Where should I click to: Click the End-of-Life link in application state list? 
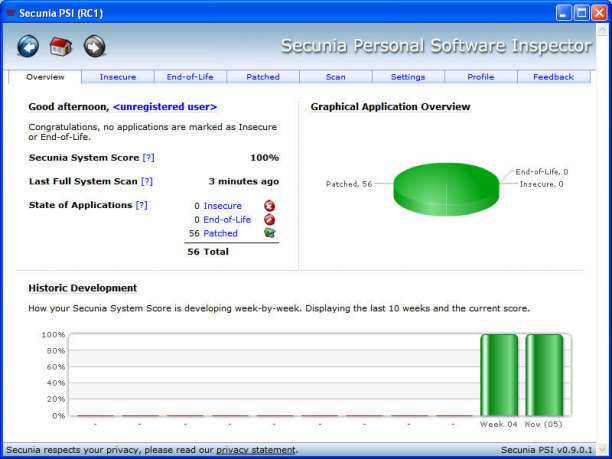click(227, 220)
